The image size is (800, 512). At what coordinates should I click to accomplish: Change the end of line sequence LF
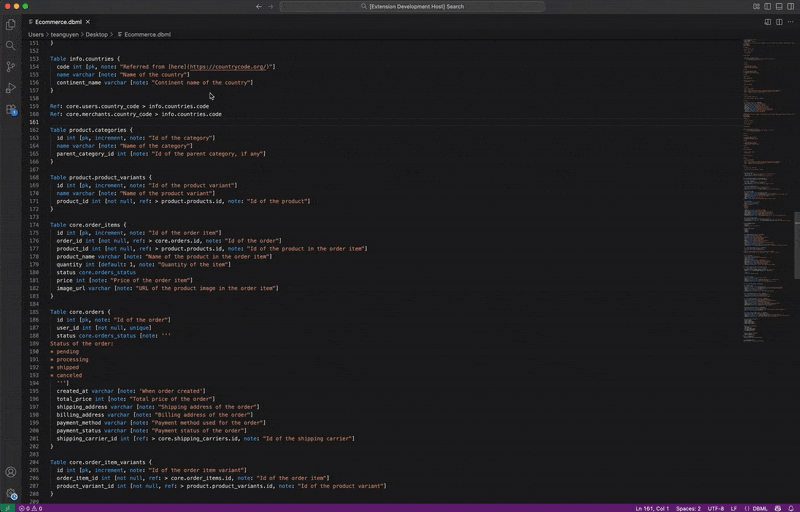pos(734,508)
